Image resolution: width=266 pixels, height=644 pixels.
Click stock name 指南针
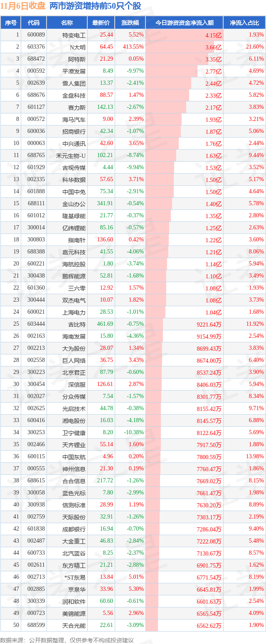pos(77,240)
